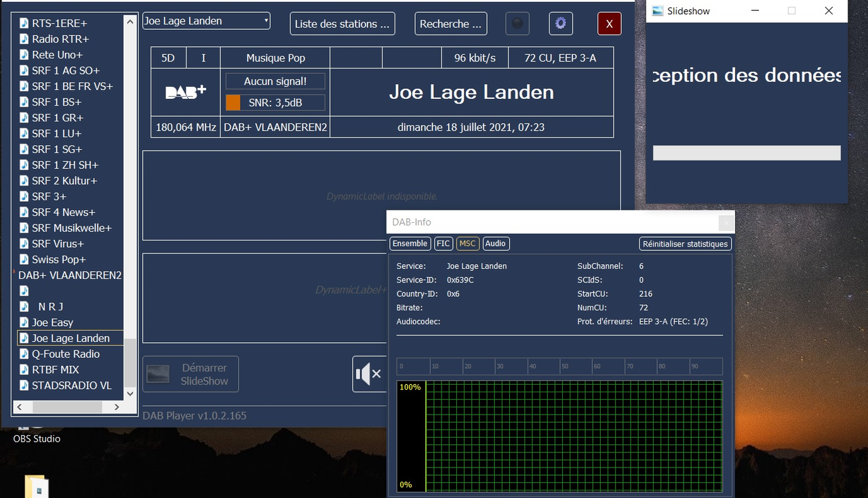The image size is (868, 498).
Task: Click the 5D channel cell
Action: coord(168,58)
